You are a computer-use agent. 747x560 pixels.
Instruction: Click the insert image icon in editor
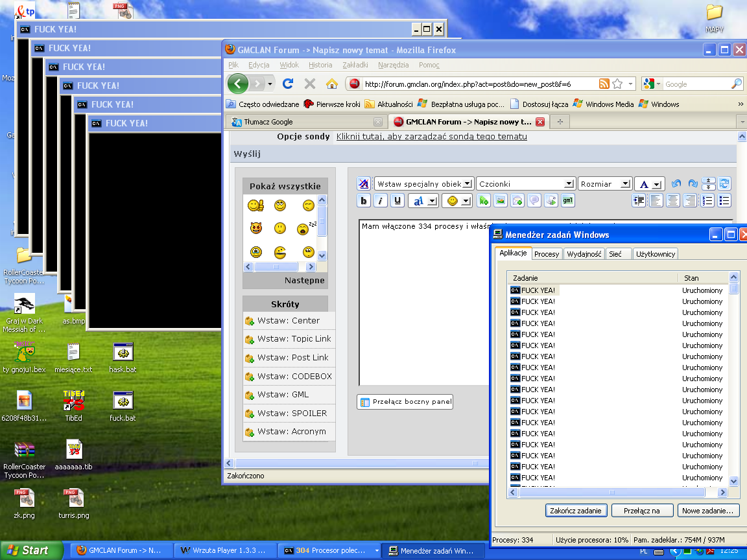(500, 201)
